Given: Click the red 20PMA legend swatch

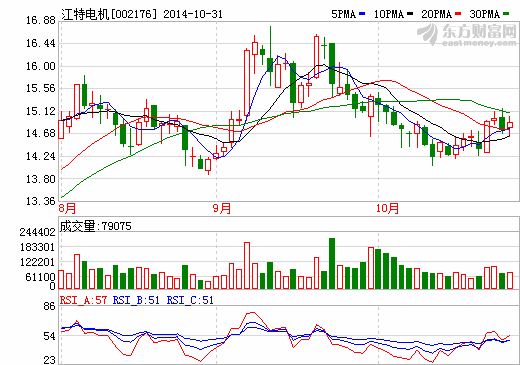Looking at the screenshot, I should 458,14.
